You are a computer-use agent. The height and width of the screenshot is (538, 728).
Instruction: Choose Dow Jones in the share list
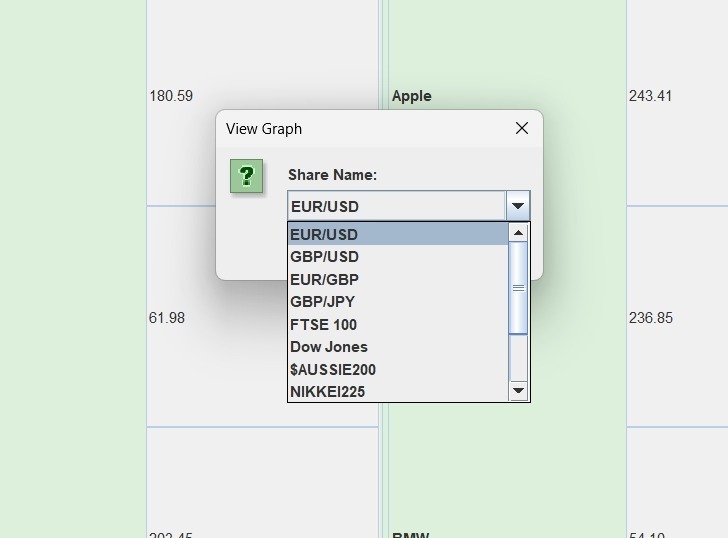point(398,347)
